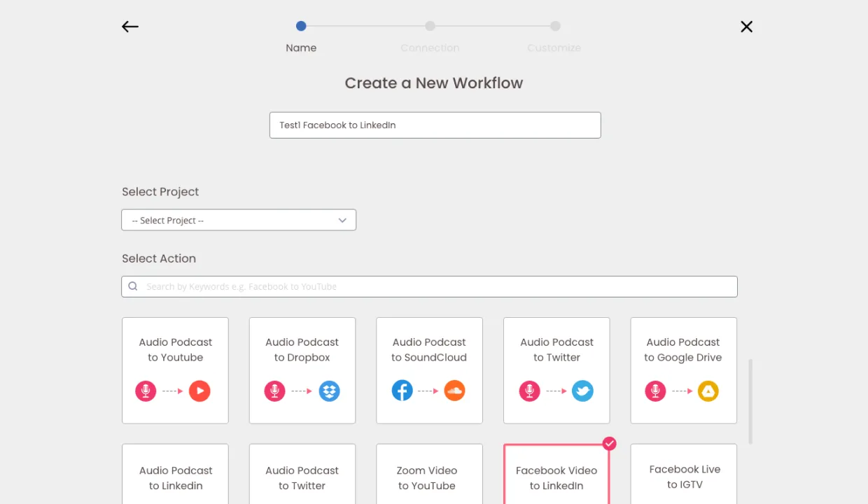Close the workflow wizard with the X
868x504 pixels.
click(747, 27)
